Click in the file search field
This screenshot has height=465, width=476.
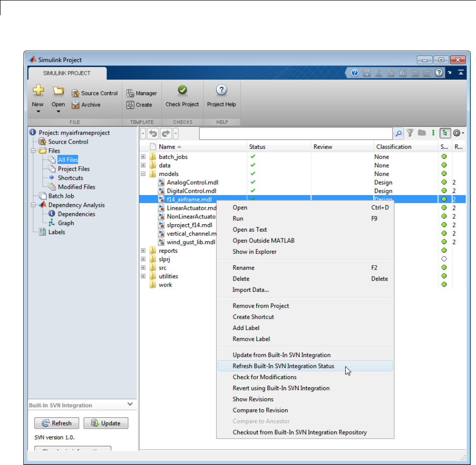296,134
